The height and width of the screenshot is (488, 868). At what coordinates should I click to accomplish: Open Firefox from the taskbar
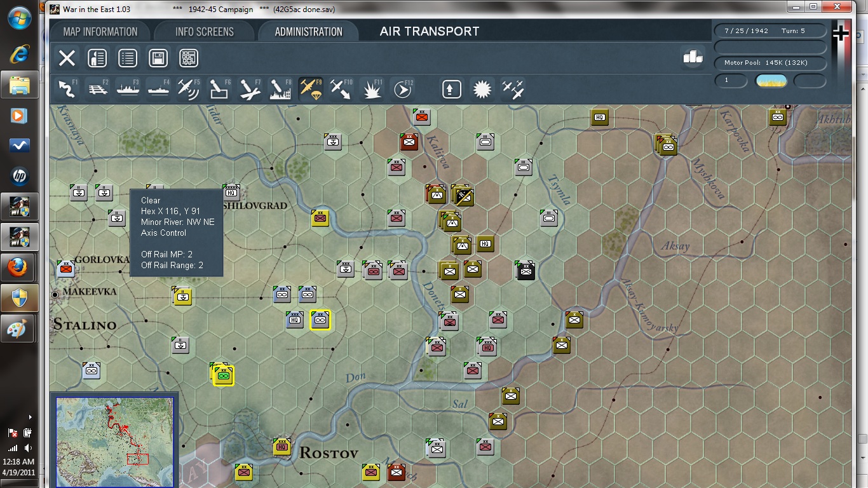(19, 268)
